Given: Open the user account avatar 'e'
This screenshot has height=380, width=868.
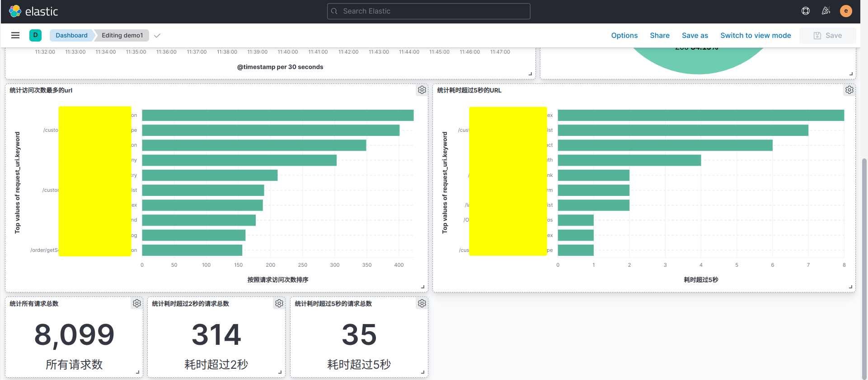Looking at the screenshot, I should point(846,11).
